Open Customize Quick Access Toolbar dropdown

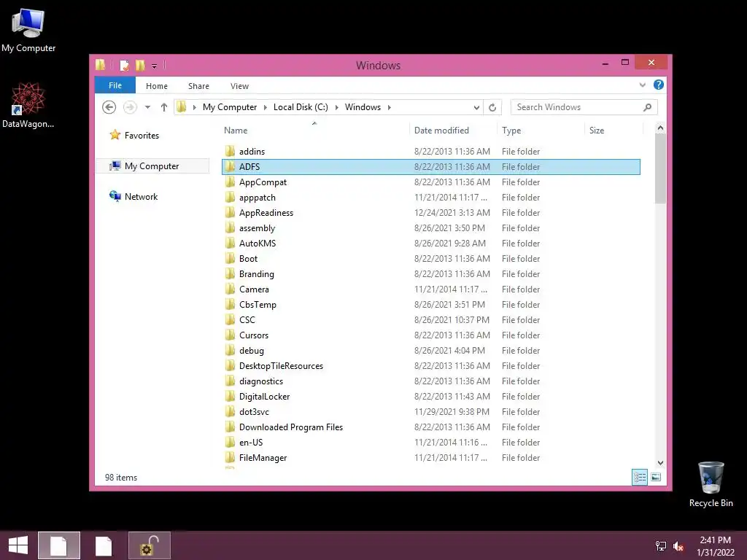(x=155, y=66)
